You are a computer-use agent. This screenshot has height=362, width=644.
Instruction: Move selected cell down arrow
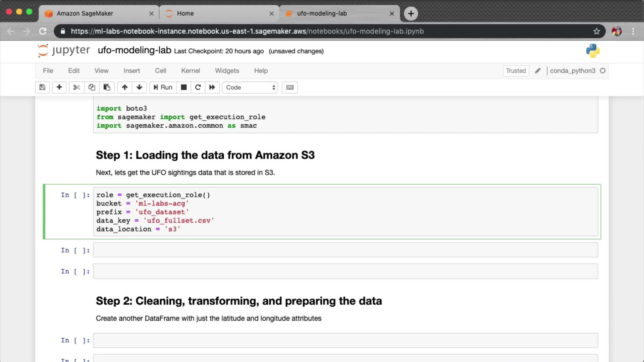pos(139,87)
